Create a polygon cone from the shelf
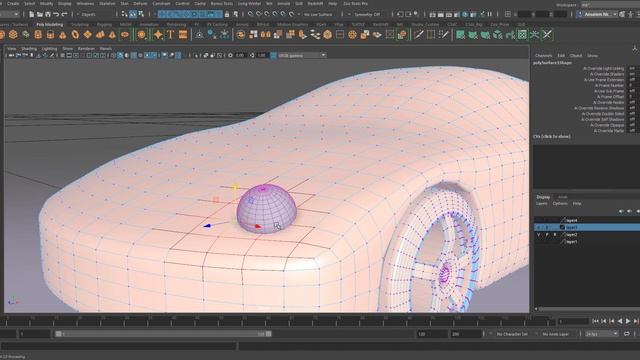 click(62, 35)
